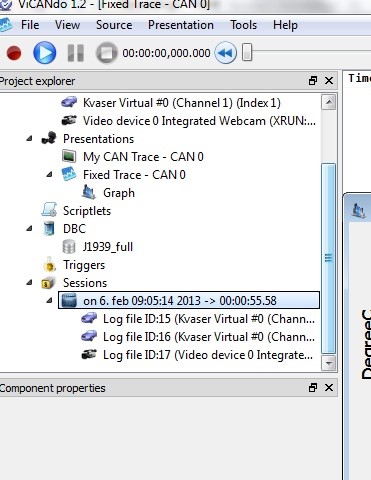Select Video device 0 Integrated Webcam
The image size is (371, 480).
[199, 121]
